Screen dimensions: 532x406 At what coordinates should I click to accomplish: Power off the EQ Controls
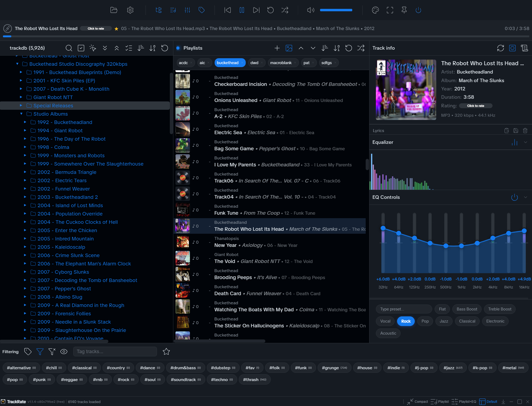coord(514,197)
